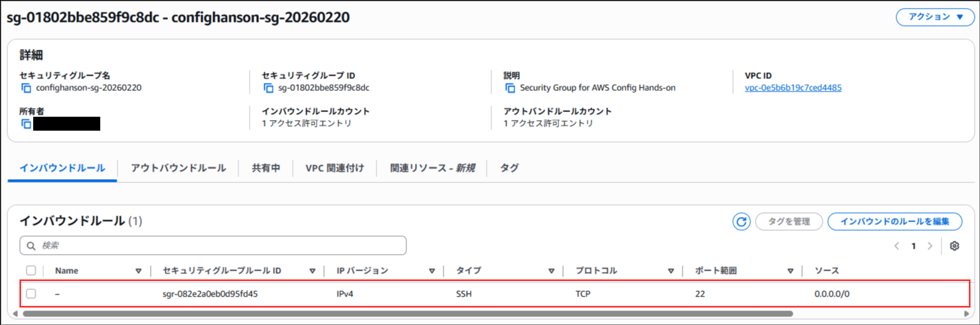Sort rules by ポート範囲 column
The image size is (980, 325).
tap(790, 271)
